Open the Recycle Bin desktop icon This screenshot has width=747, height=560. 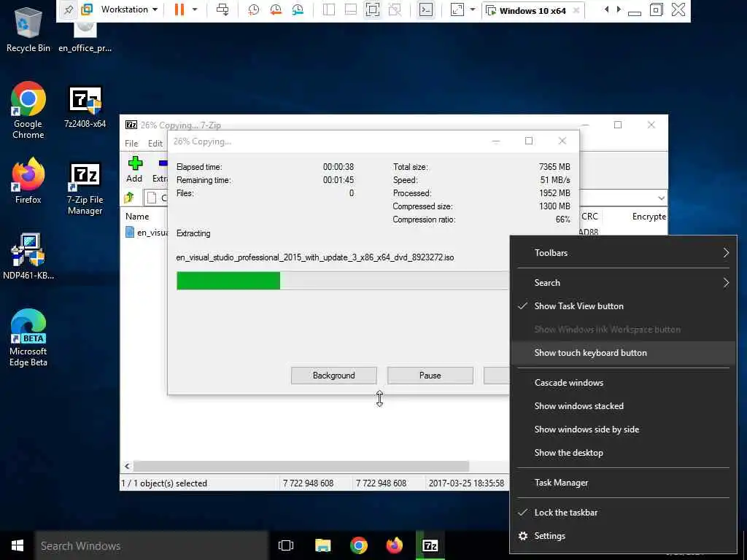tap(28, 28)
